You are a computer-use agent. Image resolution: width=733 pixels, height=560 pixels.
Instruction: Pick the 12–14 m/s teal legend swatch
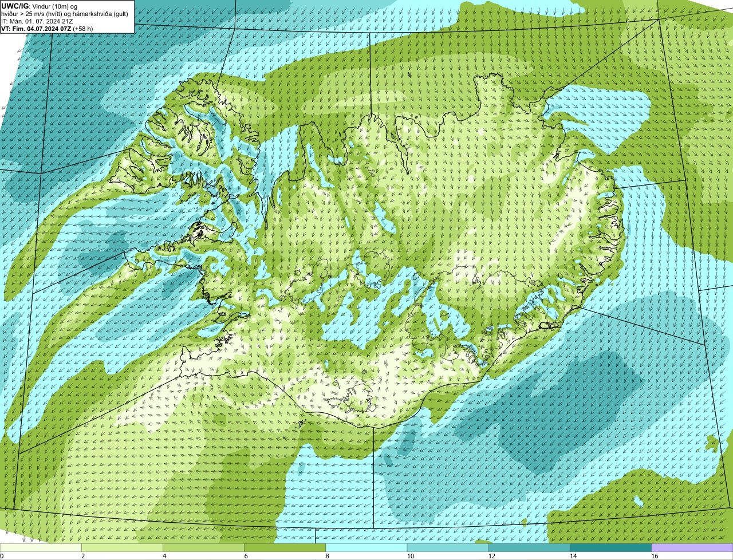(530, 548)
